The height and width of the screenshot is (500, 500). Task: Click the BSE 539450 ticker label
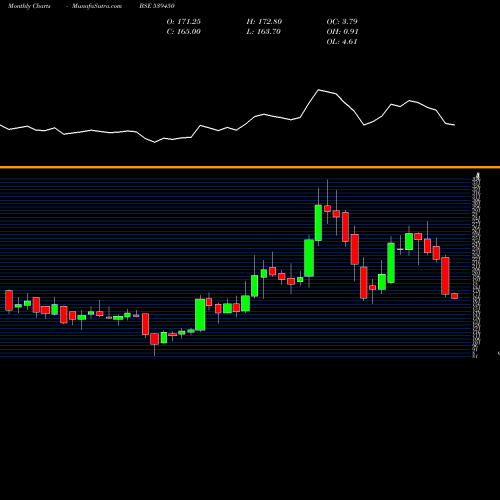[157, 6]
